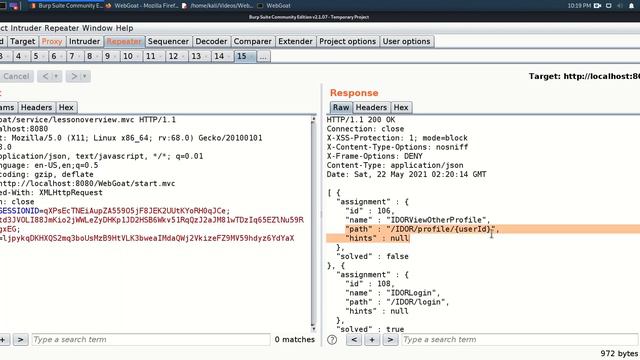
Task: Select the response Raw tab
Action: tap(341, 107)
